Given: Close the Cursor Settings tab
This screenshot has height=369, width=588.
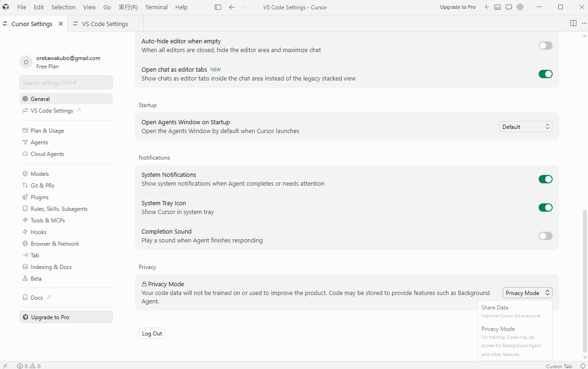Looking at the screenshot, I should click(x=61, y=24).
